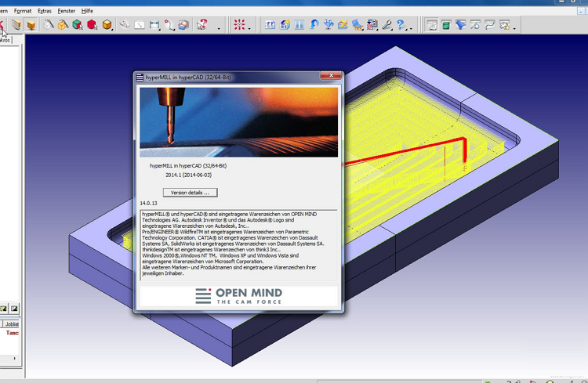Open the Format menu
The width and height of the screenshot is (588, 383).
click(23, 11)
